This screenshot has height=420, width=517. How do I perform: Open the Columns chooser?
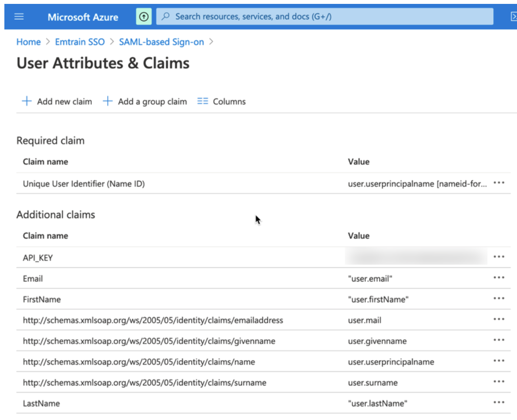click(x=222, y=102)
